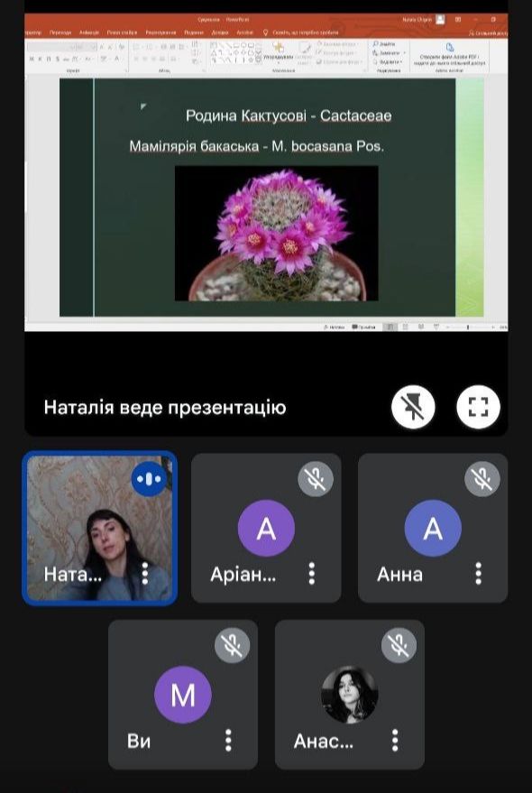Click the Adobe PDF create icon in the ribbon
The width and height of the screenshot is (532, 793).
coord(450,48)
